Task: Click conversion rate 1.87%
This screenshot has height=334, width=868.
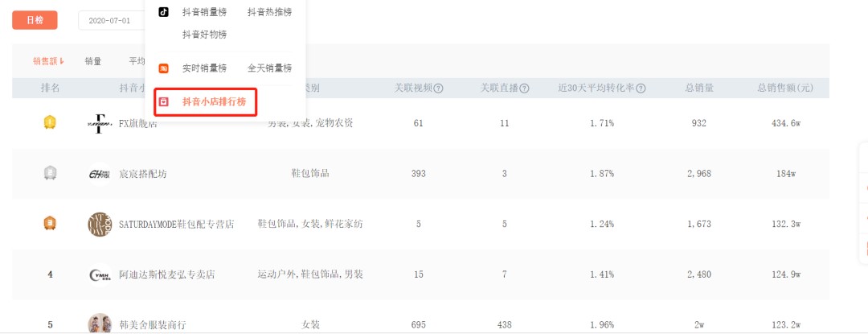Action: [602, 174]
